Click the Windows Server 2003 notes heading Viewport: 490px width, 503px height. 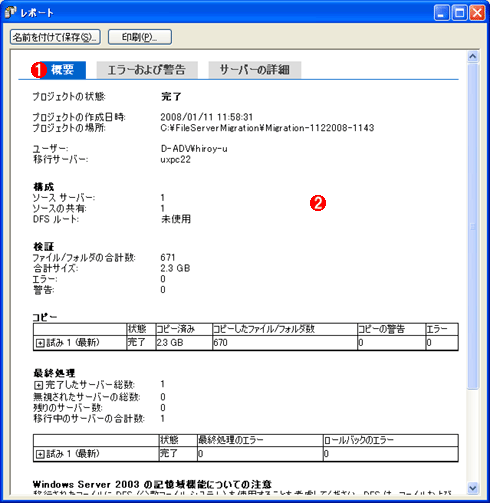tap(152, 484)
